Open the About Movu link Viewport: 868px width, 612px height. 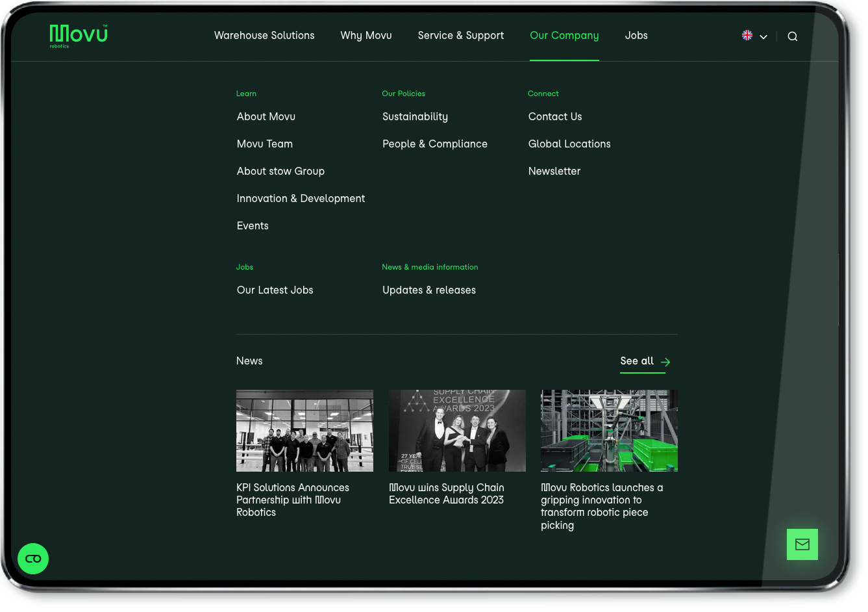coord(266,117)
